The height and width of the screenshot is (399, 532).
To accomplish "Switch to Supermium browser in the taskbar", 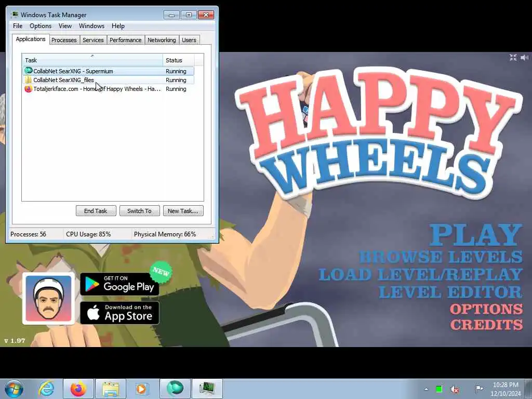I will pos(175,389).
